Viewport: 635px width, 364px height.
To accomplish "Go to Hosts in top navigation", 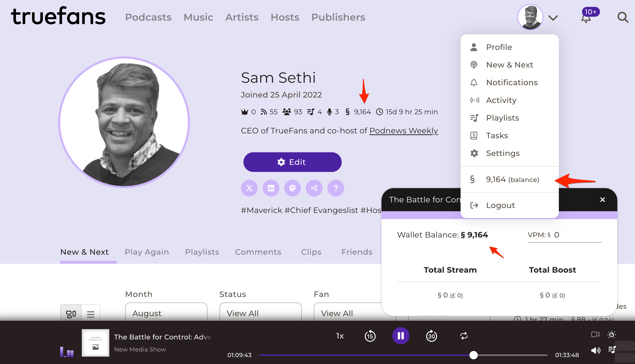I will pos(285,17).
